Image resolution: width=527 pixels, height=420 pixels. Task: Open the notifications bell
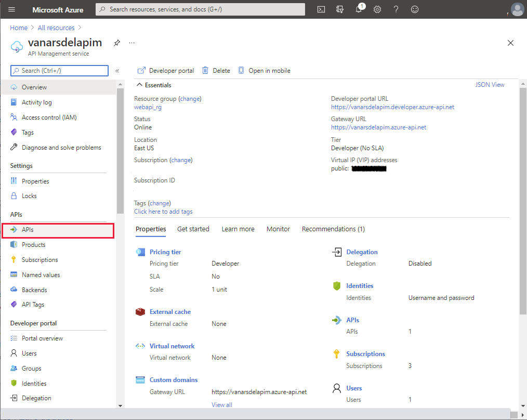click(359, 9)
